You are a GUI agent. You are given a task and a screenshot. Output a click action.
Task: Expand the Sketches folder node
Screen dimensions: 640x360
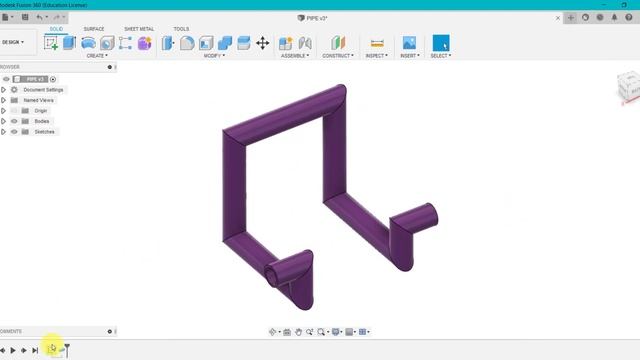coord(3,132)
